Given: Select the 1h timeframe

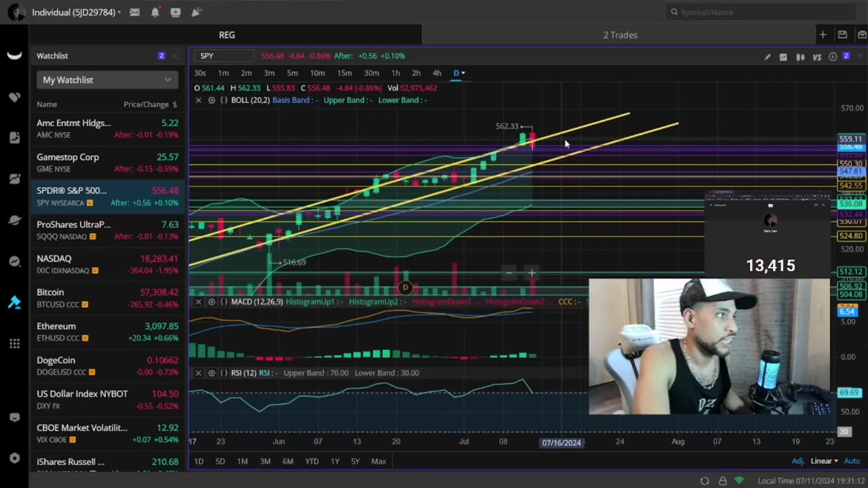Looking at the screenshot, I should click(395, 73).
